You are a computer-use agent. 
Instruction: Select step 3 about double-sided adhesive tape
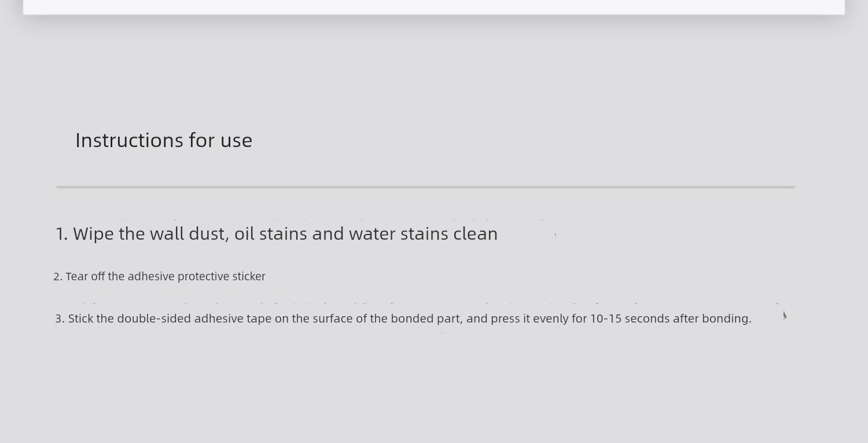point(403,318)
